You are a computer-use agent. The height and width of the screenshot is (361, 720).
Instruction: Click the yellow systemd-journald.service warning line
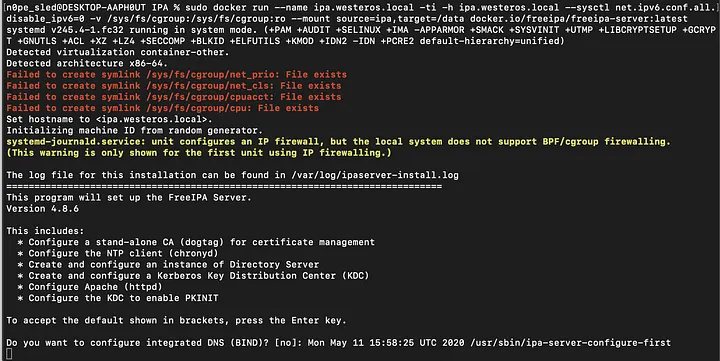click(x=338, y=141)
